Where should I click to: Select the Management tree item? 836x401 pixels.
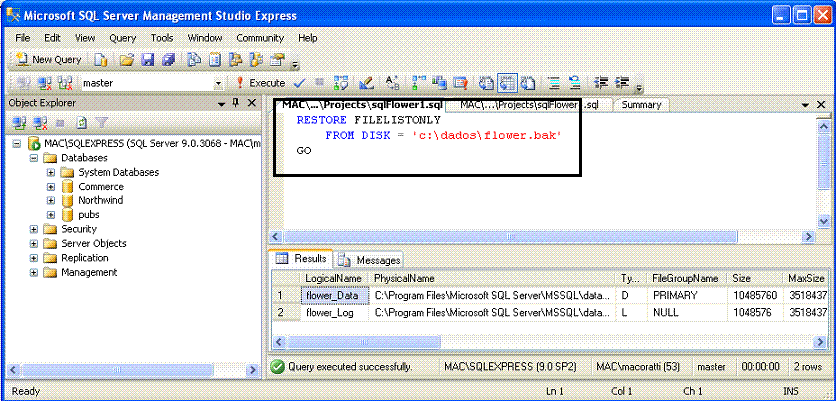point(89,272)
